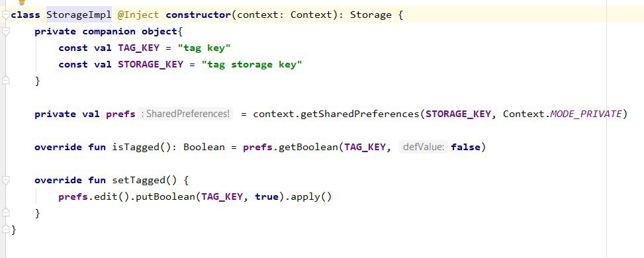Click the yellow intention lightbulb icon
This screenshot has height=258, width=644.
coord(22,2)
